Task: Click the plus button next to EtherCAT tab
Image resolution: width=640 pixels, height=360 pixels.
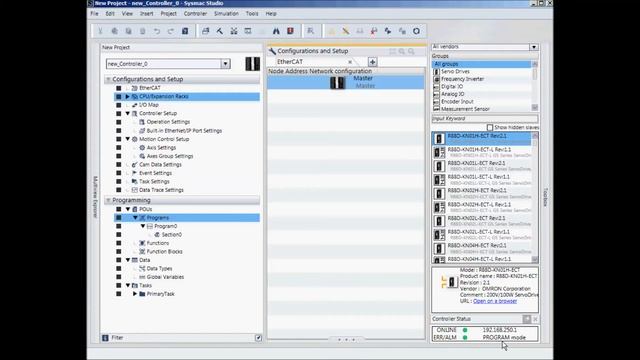Action: (x=372, y=62)
